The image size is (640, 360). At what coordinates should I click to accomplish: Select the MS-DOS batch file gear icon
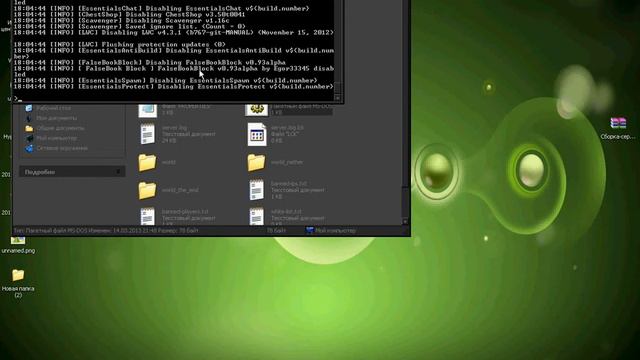(x=257, y=109)
